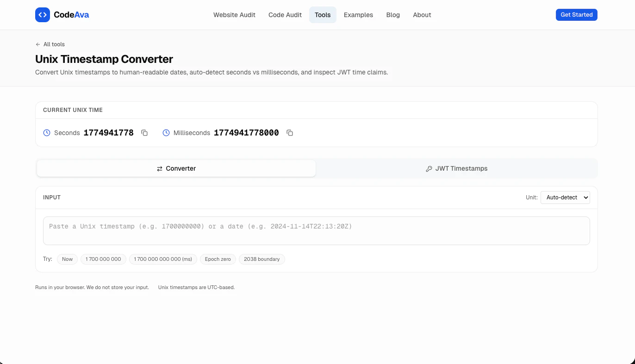The width and height of the screenshot is (635, 364).
Task: Click the Epoch zero preset chip
Action: coord(218,259)
